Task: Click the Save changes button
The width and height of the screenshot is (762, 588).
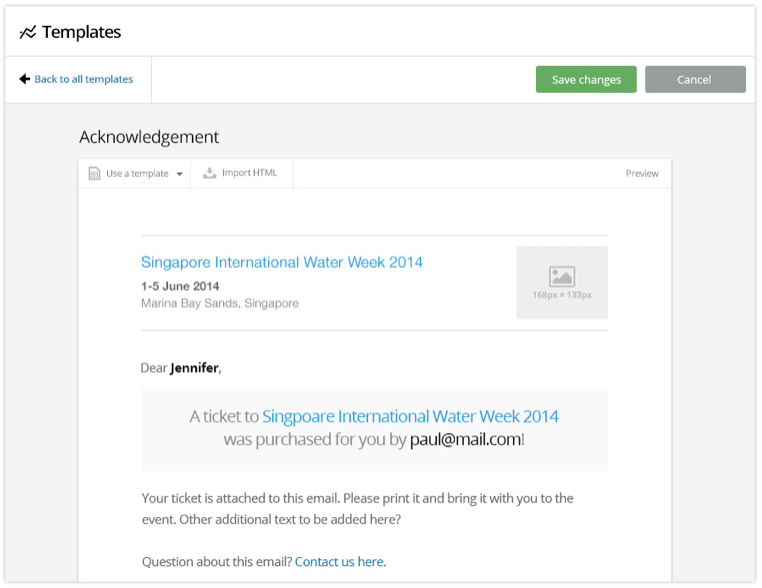Action: 586,79
